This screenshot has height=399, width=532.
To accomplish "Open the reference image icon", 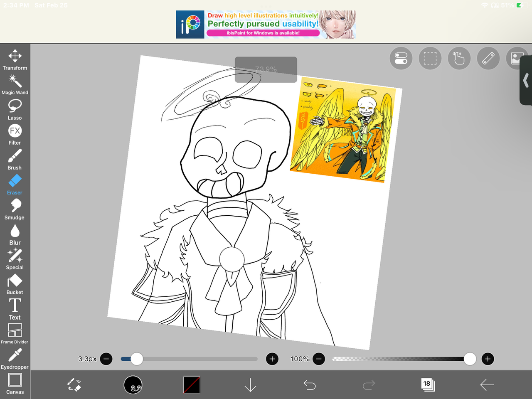I will [515, 58].
